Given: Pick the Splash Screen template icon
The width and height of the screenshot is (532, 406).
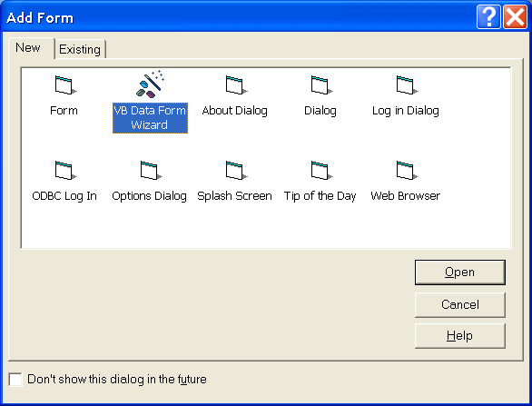Looking at the screenshot, I should point(236,170).
